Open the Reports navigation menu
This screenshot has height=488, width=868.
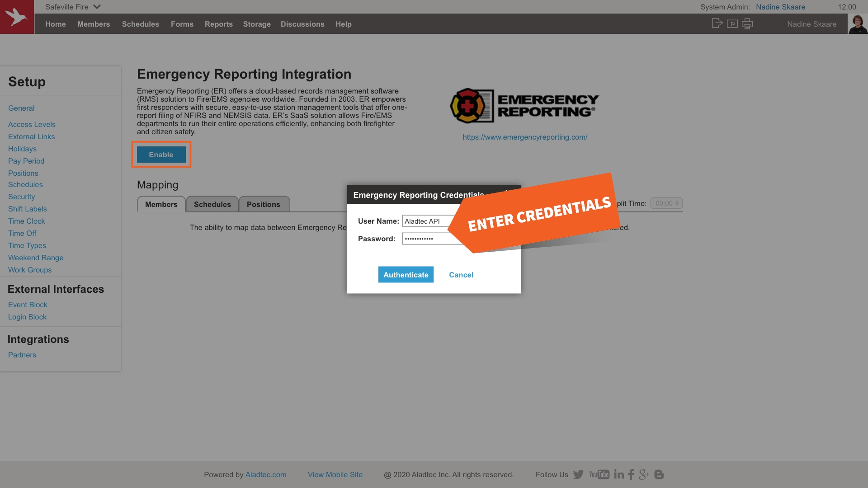[x=219, y=24]
